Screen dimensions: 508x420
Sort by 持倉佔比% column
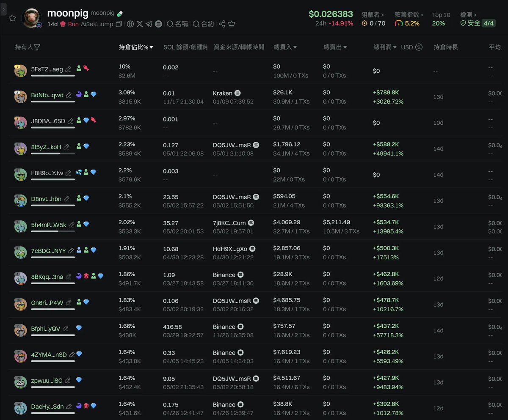pos(136,47)
